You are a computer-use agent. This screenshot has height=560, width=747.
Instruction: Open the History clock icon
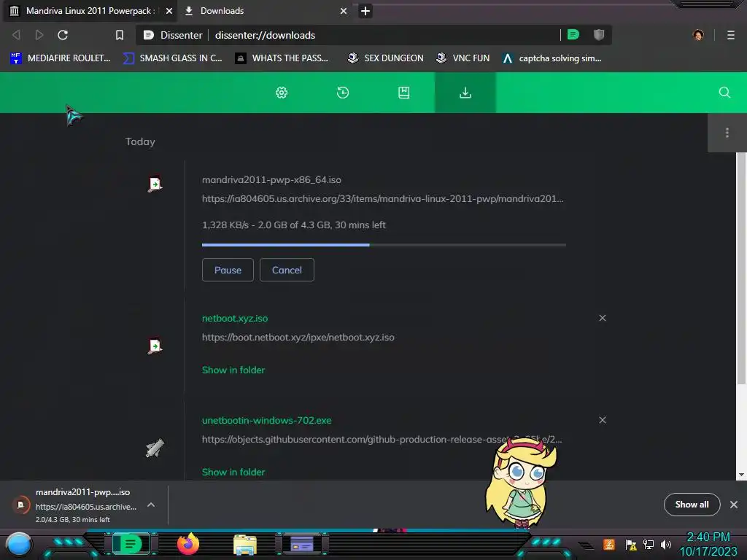click(343, 93)
